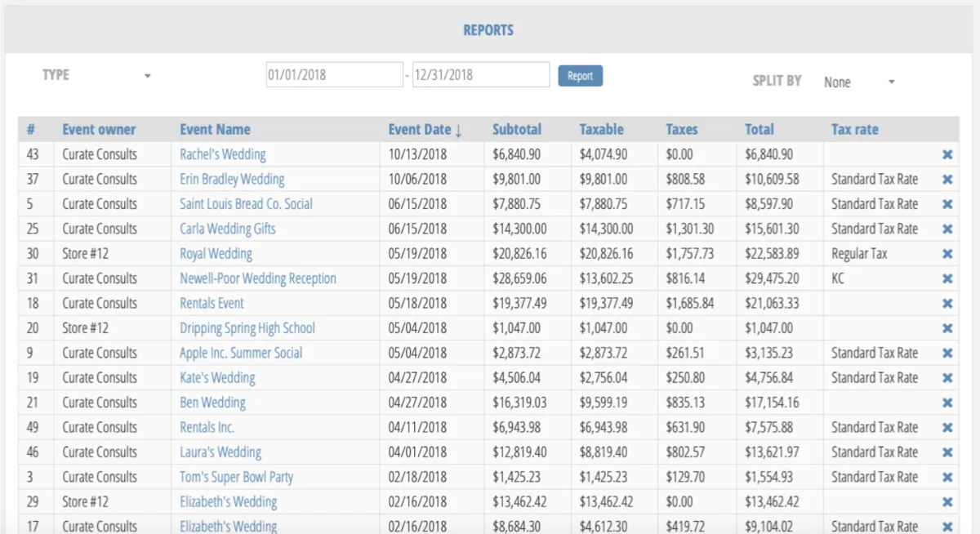Screen dimensions: 980x534
Task: Open the Type dropdown
Action: (96, 75)
